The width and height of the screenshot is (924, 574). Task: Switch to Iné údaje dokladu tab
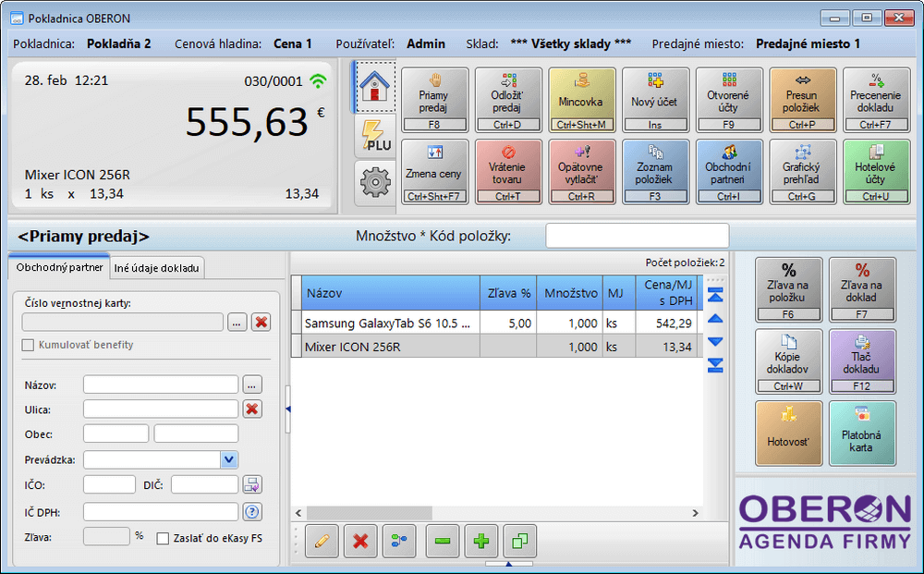pyautogui.click(x=155, y=268)
